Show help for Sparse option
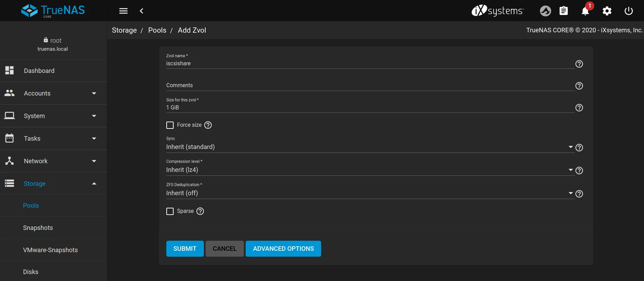Image resolution: width=644 pixels, height=281 pixels. (x=200, y=211)
